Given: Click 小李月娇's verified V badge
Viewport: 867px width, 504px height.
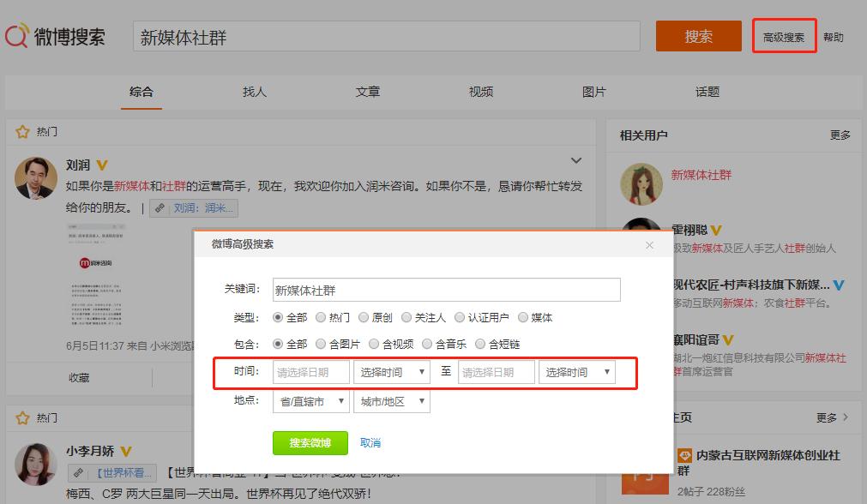Looking at the screenshot, I should 126,451.
